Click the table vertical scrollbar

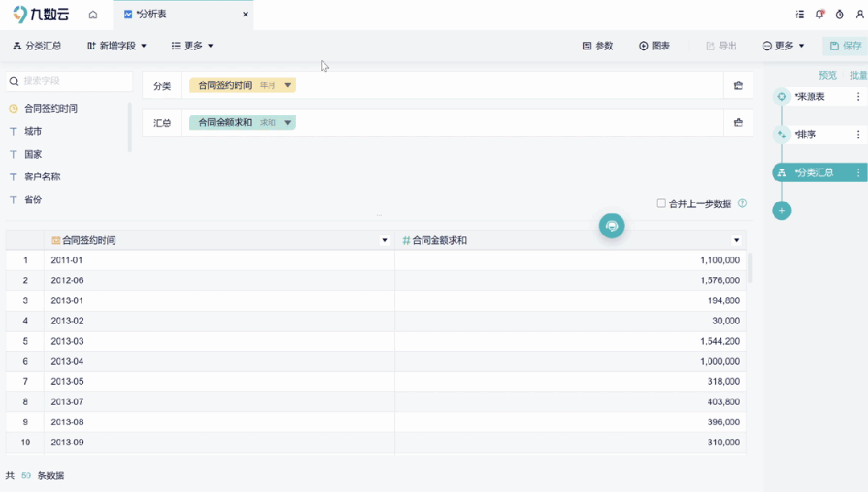tap(750, 268)
